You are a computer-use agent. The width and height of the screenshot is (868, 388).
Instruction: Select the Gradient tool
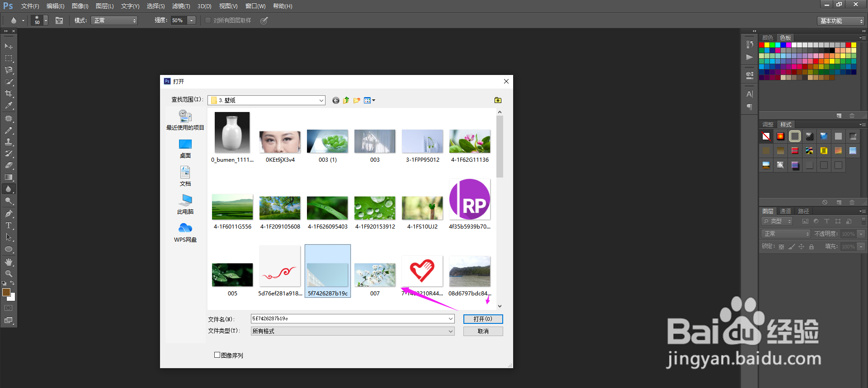tap(9, 177)
